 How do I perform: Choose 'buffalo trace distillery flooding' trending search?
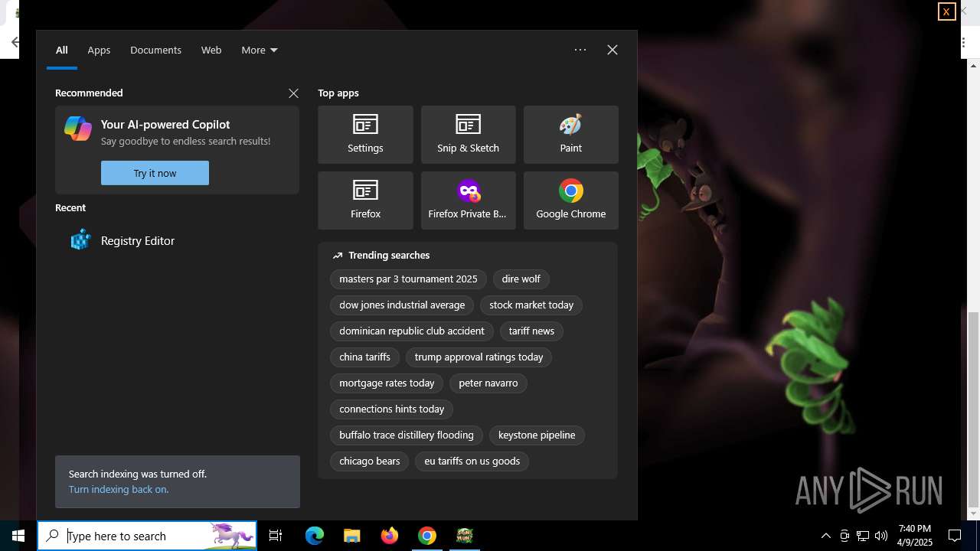tap(407, 435)
